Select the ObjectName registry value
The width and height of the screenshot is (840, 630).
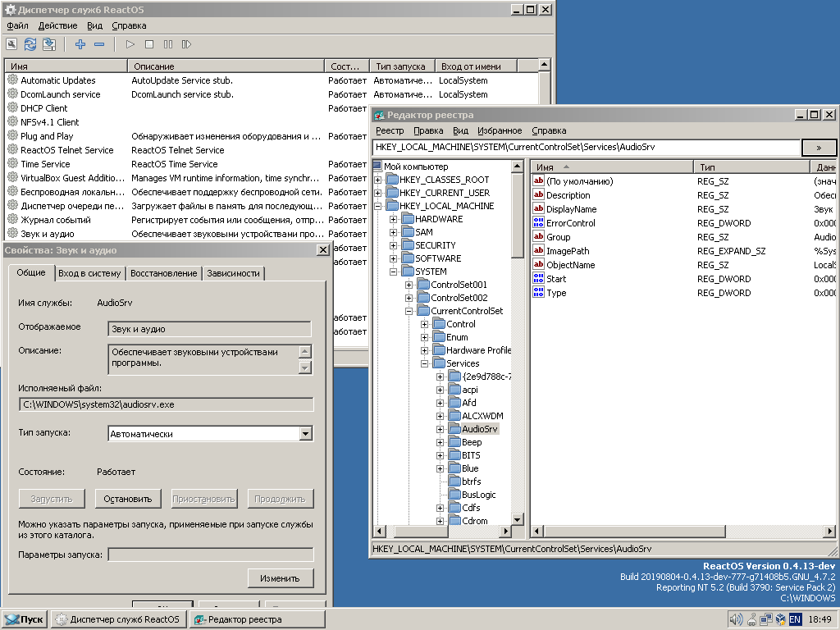point(571,265)
